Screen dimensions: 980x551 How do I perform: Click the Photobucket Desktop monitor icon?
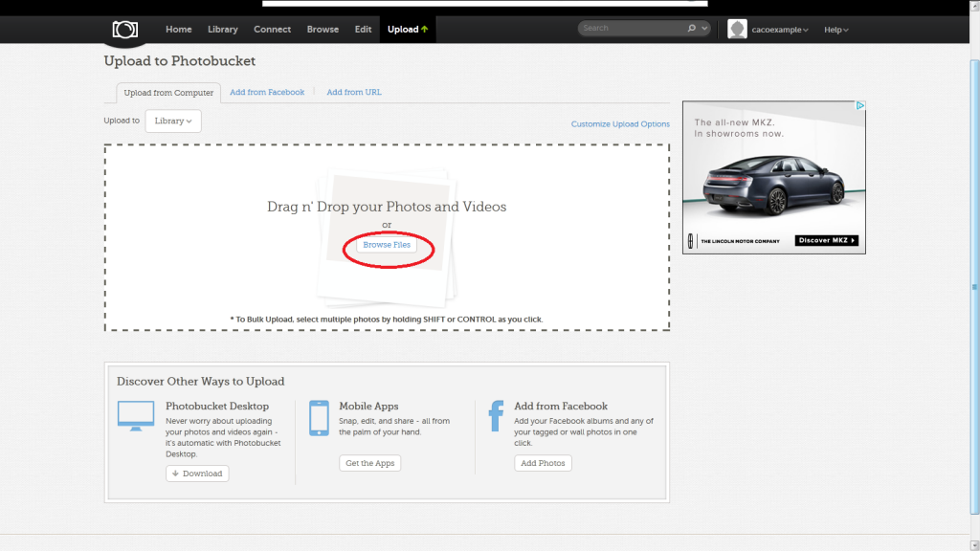click(135, 416)
